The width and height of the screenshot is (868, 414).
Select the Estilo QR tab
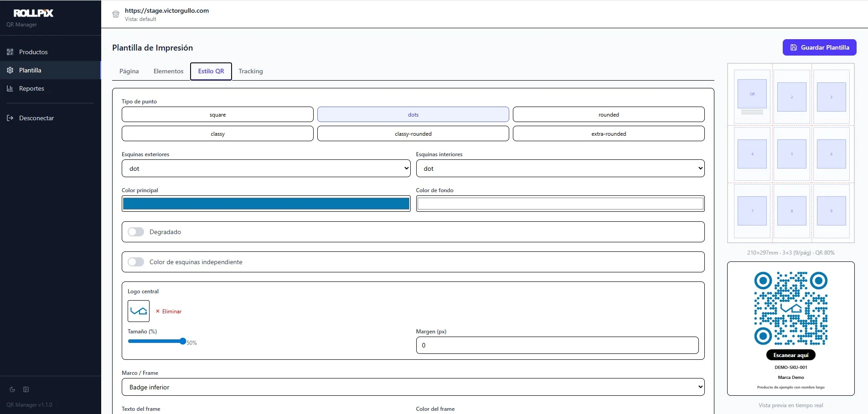tap(211, 71)
